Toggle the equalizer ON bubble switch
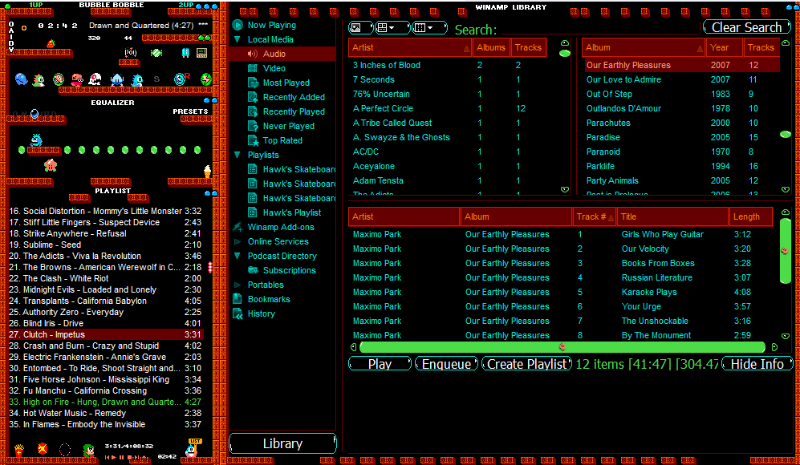The width and height of the screenshot is (800, 465). (34, 114)
